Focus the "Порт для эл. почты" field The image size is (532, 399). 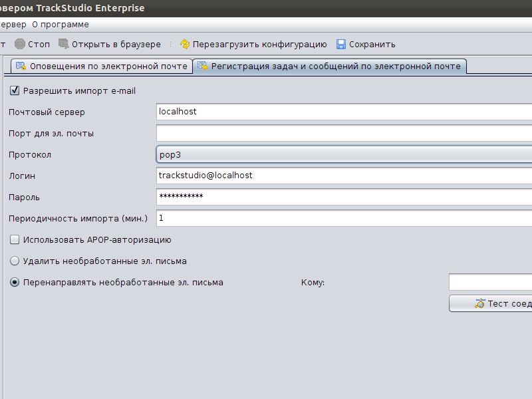tap(344, 133)
